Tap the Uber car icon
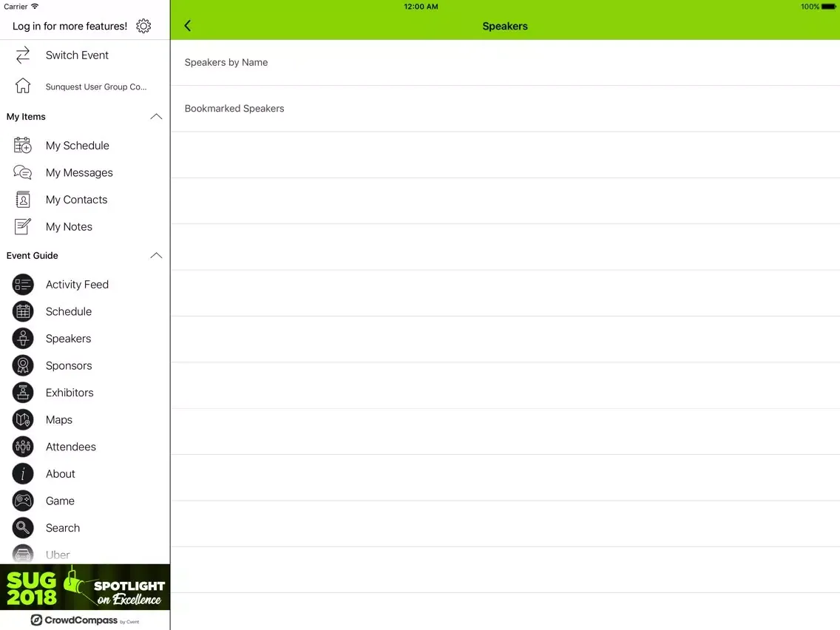 22,554
